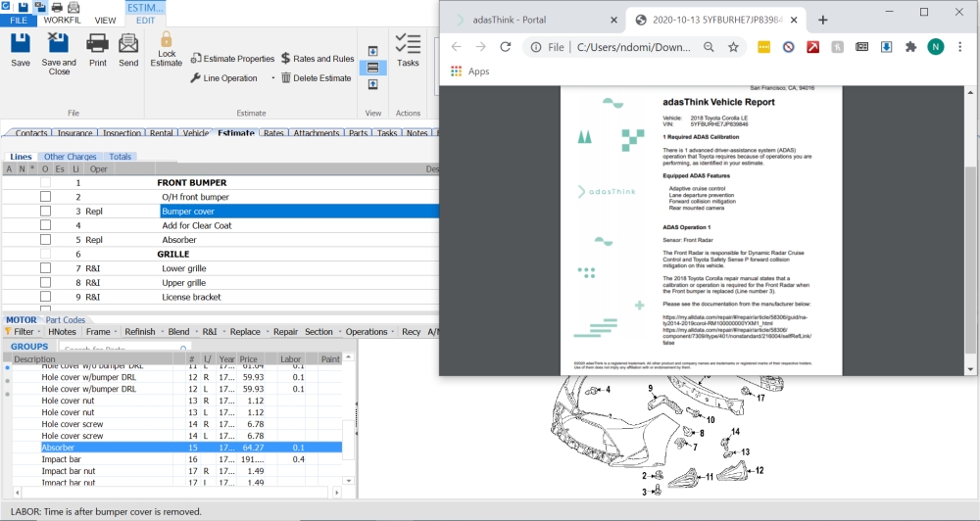Switch to the Other Charges tab
980x521 pixels.
coord(70,157)
